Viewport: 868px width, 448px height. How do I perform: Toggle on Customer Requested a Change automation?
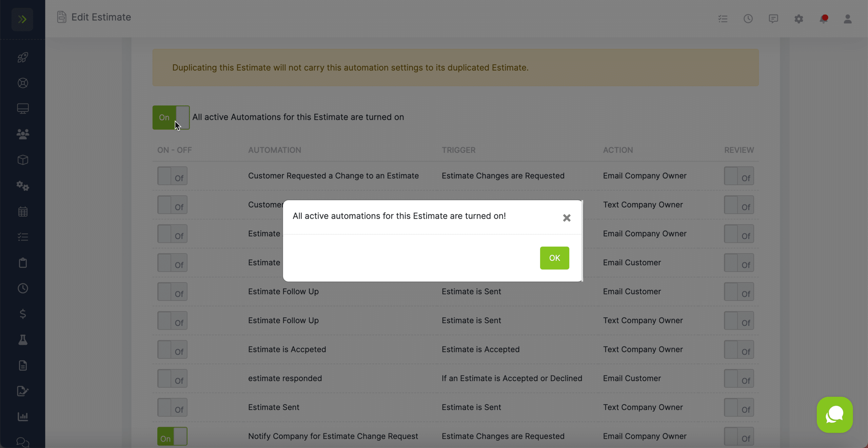click(x=172, y=176)
